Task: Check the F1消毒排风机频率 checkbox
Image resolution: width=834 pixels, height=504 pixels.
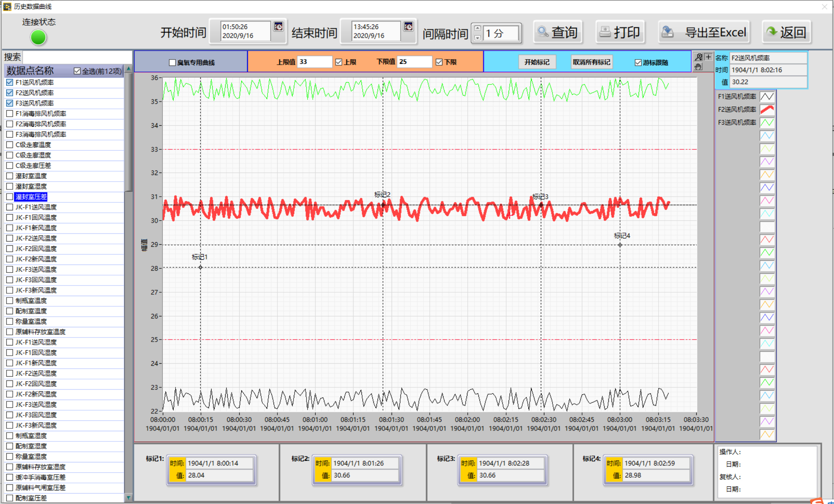Action: point(10,114)
